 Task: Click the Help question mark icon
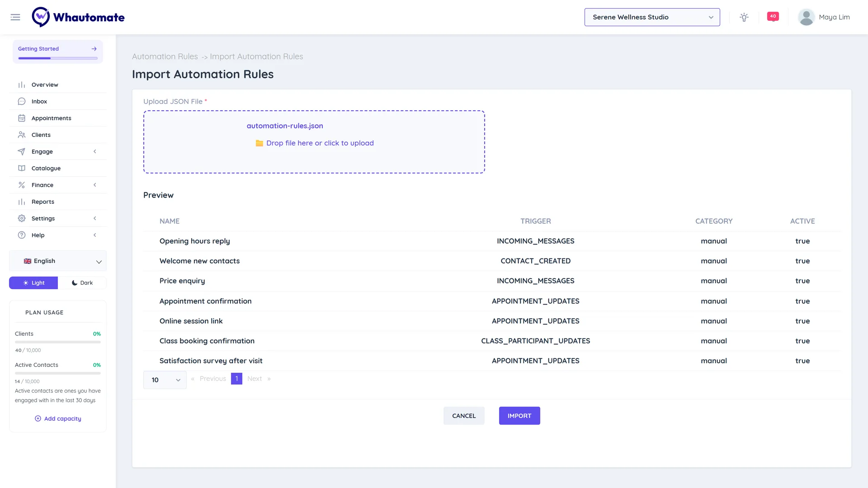pos(22,235)
